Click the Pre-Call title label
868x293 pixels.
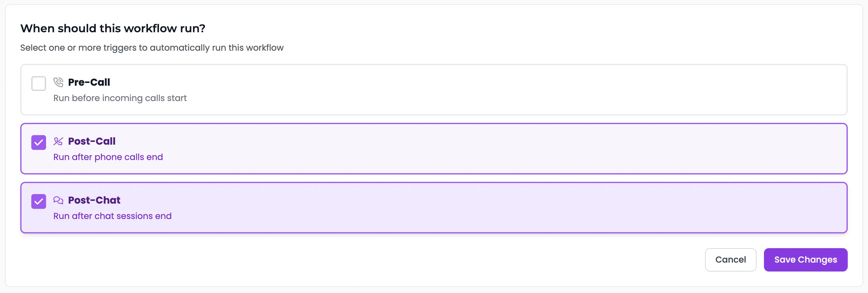89,82
